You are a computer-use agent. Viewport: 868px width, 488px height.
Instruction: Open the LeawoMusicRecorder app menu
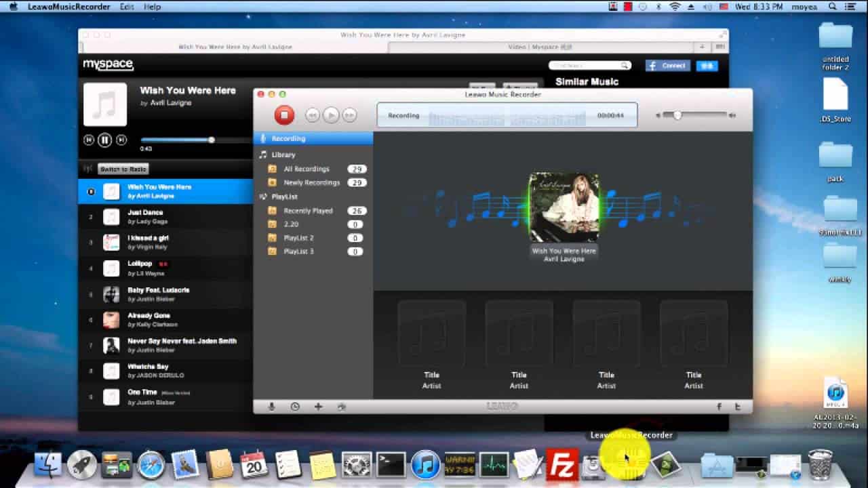click(69, 7)
